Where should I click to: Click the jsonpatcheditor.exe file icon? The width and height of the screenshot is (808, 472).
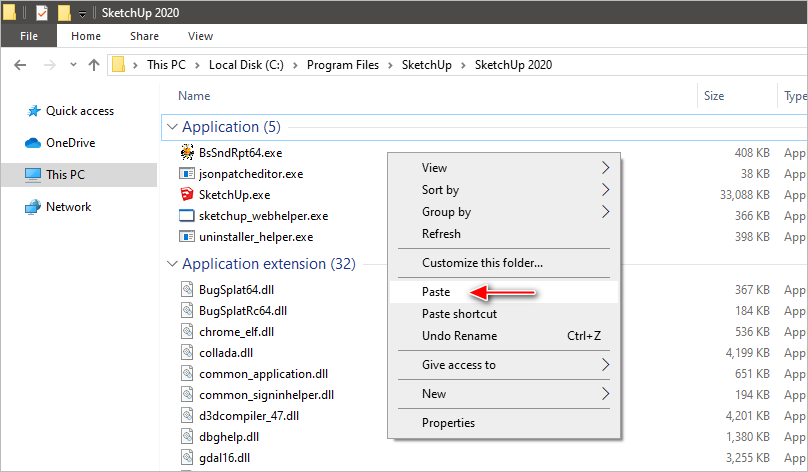point(186,174)
